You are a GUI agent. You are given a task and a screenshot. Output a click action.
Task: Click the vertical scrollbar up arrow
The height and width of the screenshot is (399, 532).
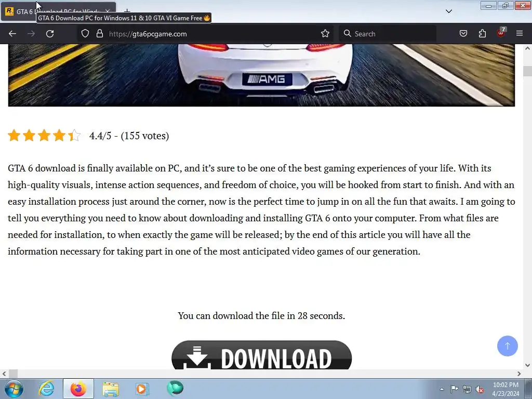click(x=528, y=48)
